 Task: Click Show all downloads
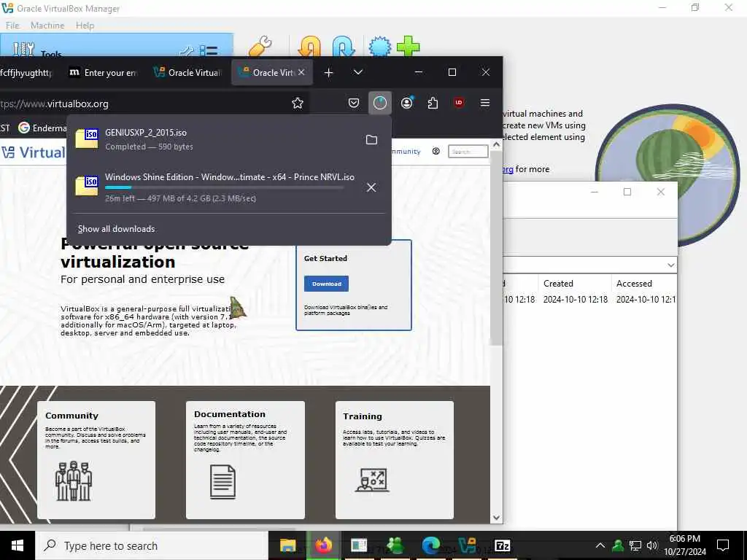coord(116,229)
